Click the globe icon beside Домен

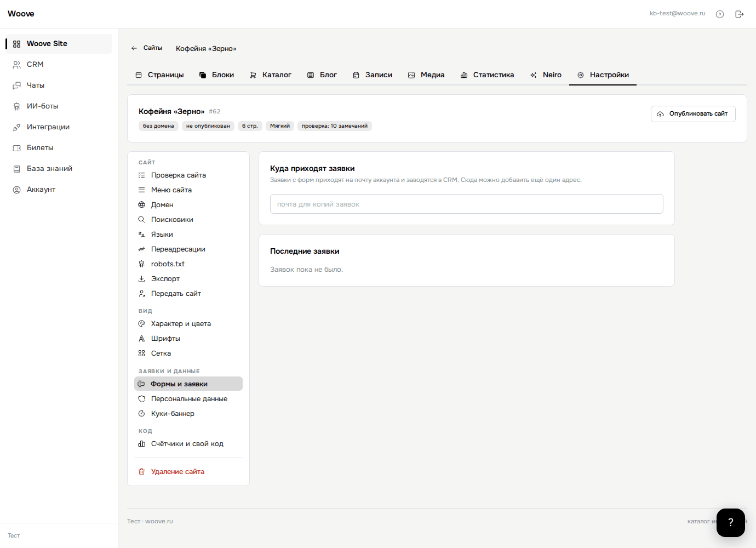click(x=142, y=205)
